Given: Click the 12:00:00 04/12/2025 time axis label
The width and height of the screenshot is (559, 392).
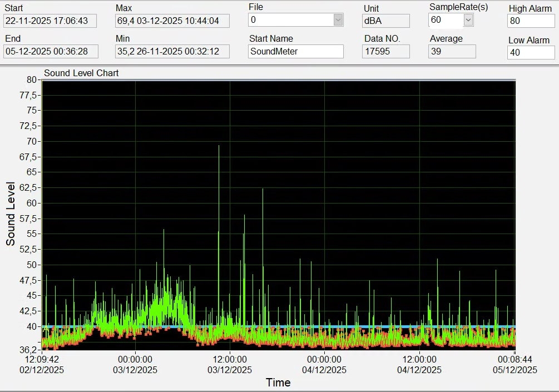Looking at the screenshot, I should coord(419,365).
